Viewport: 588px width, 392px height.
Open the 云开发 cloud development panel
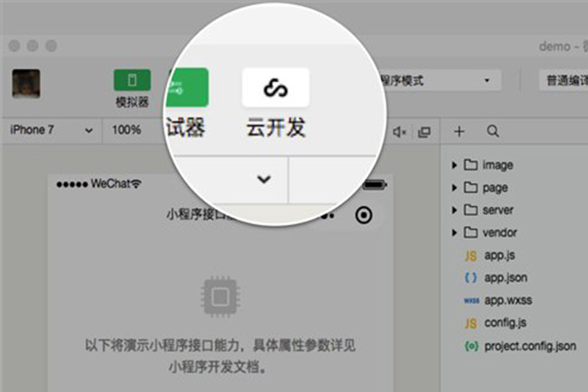click(276, 88)
